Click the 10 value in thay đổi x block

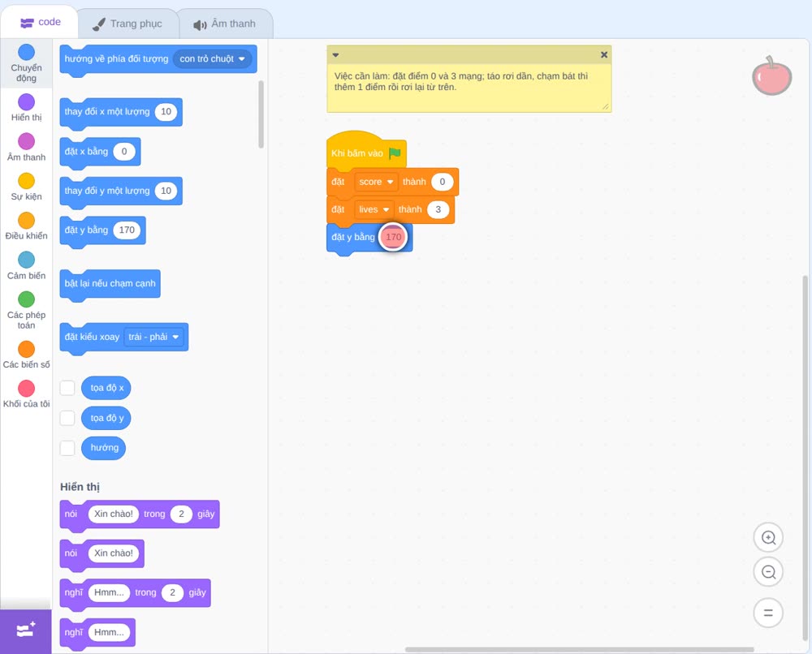(166, 112)
